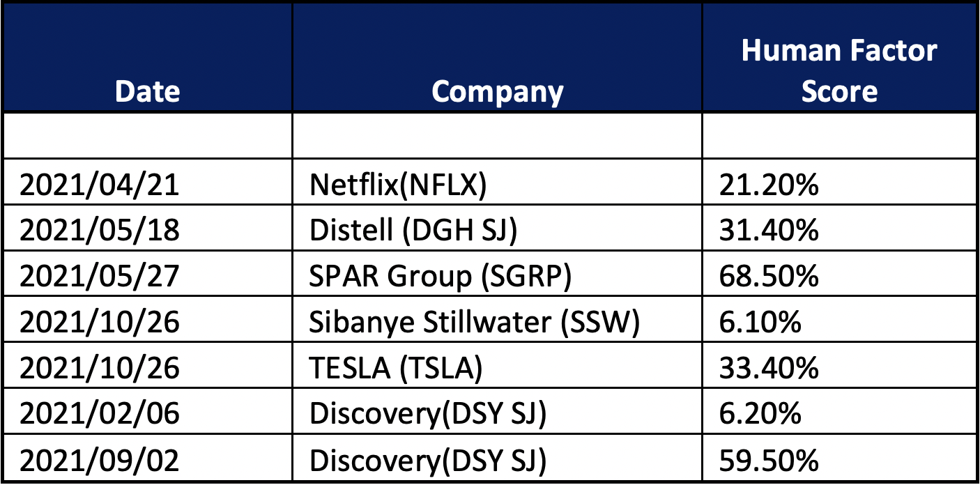Click the Distell (DGH SJ) cell
The image size is (980, 485).
click(x=413, y=231)
